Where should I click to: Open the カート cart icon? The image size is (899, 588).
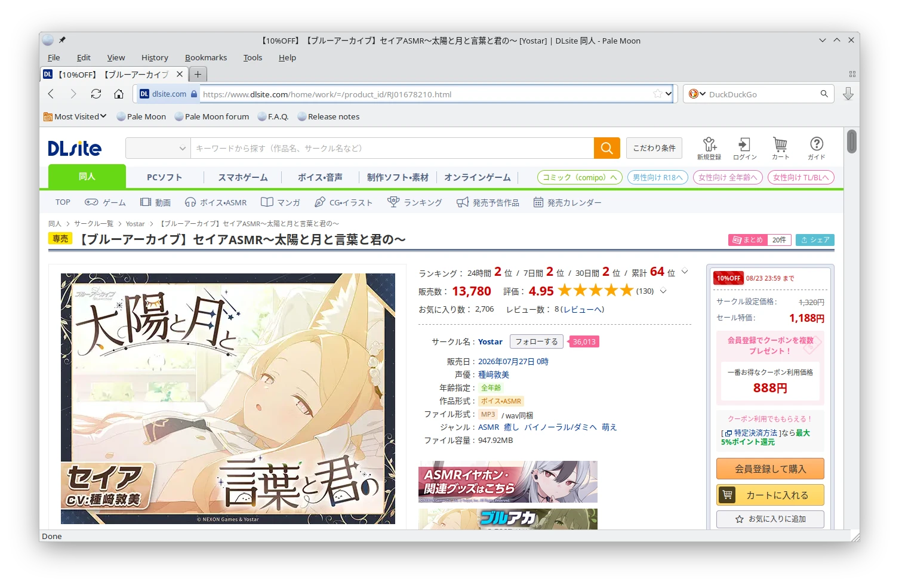pyautogui.click(x=780, y=148)
